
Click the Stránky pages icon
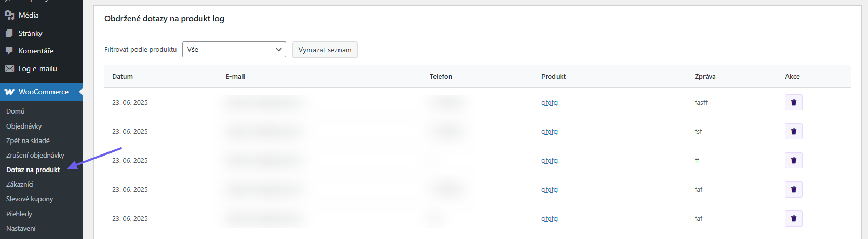click(x=9, y=33)
